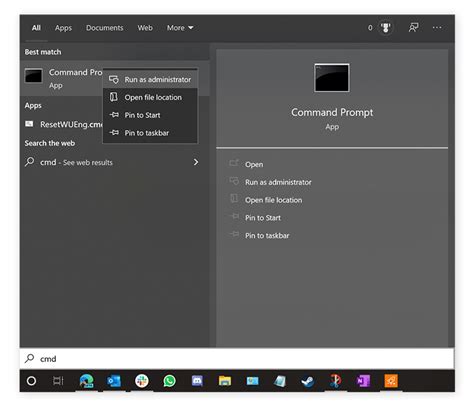Open Task View from taskbar
The width and height of the screenshot is (474, 410).
pyautogui.click(x=58, y=381)
